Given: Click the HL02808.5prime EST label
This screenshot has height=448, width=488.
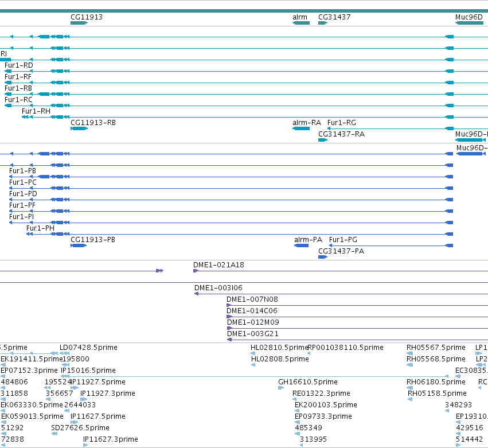Looking at the screenshot, I should 280,359.
